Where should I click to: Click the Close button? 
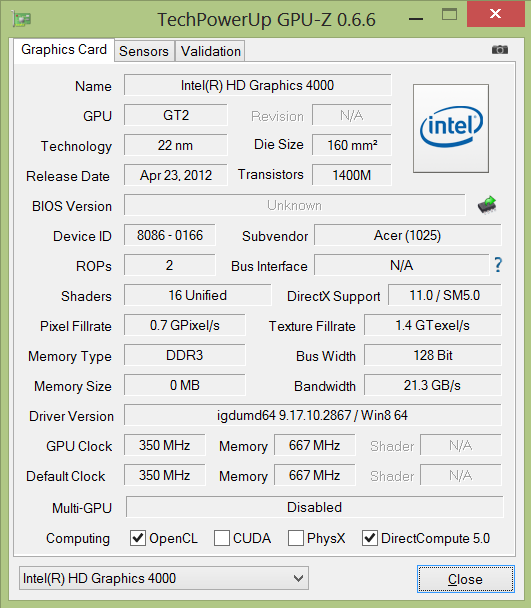pyautogui.click(x=465, y=579)
